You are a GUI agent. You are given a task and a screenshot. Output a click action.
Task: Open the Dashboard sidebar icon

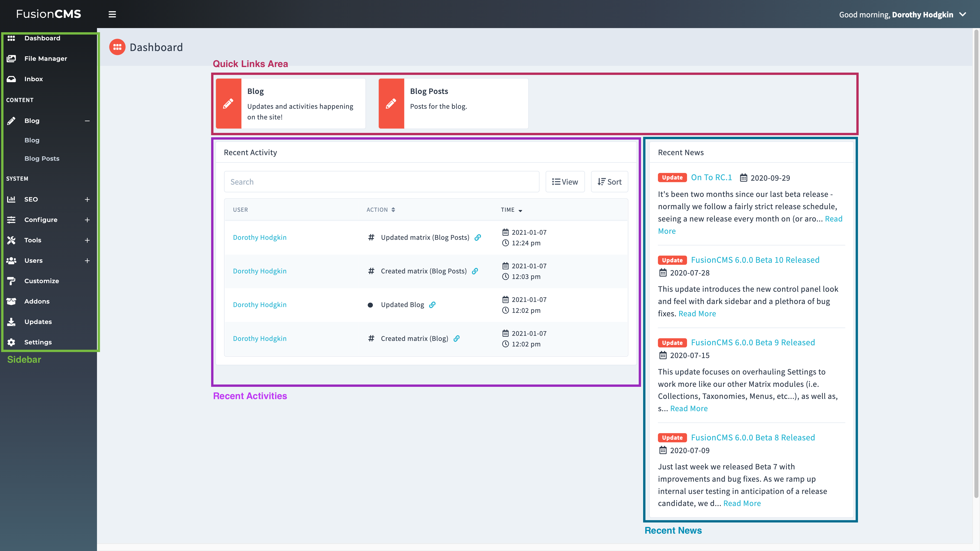click(11, 38)
